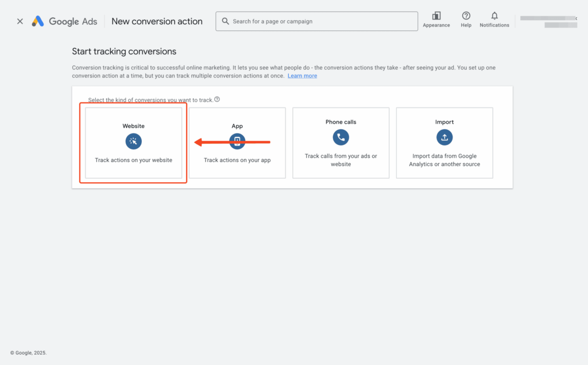Viewport: 588px width, 365px height.
Task: Click the Import upload icon
Action: click(444, 137)
